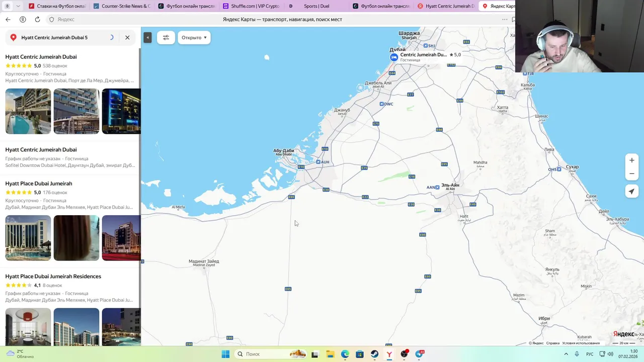Click the AUH airport marker on map
The image size is (644, 362).
(x=322, y=162)
